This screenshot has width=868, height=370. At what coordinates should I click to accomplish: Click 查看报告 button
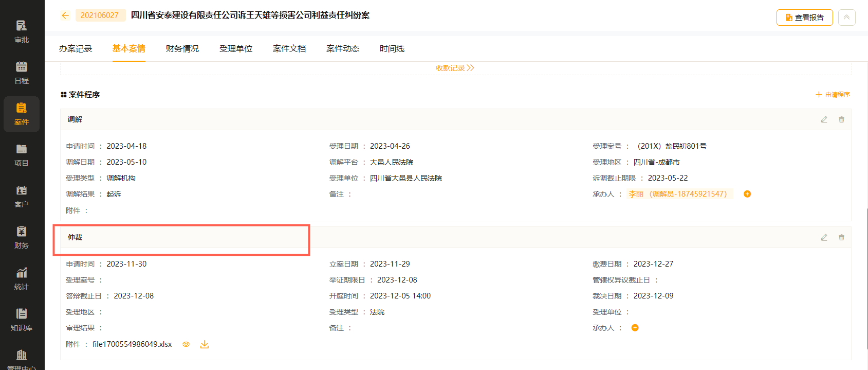tap(804, 17)
